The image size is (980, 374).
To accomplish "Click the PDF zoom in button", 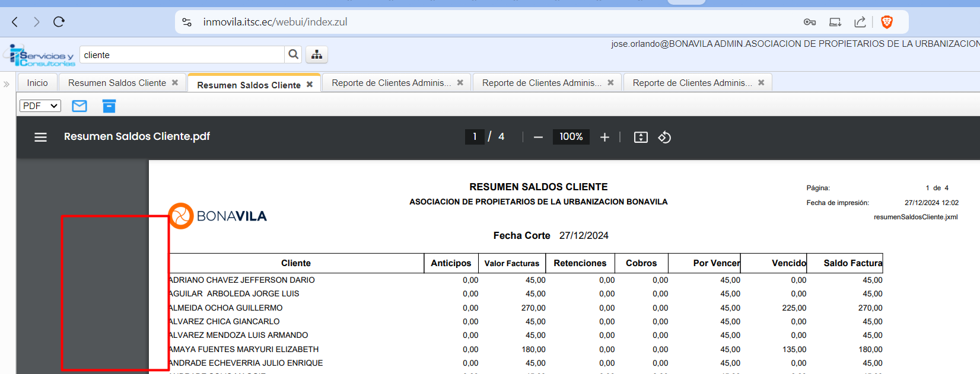I will [604, 137].
